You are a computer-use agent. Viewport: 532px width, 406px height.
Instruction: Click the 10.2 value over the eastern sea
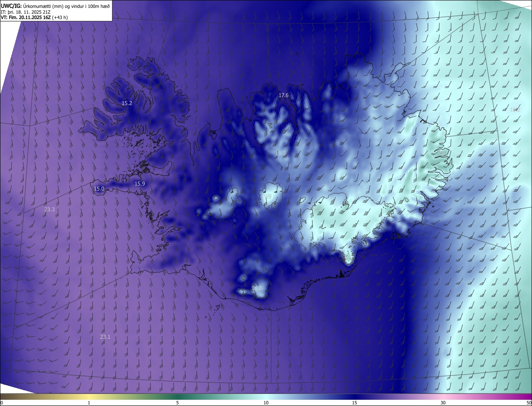(515, 110)
